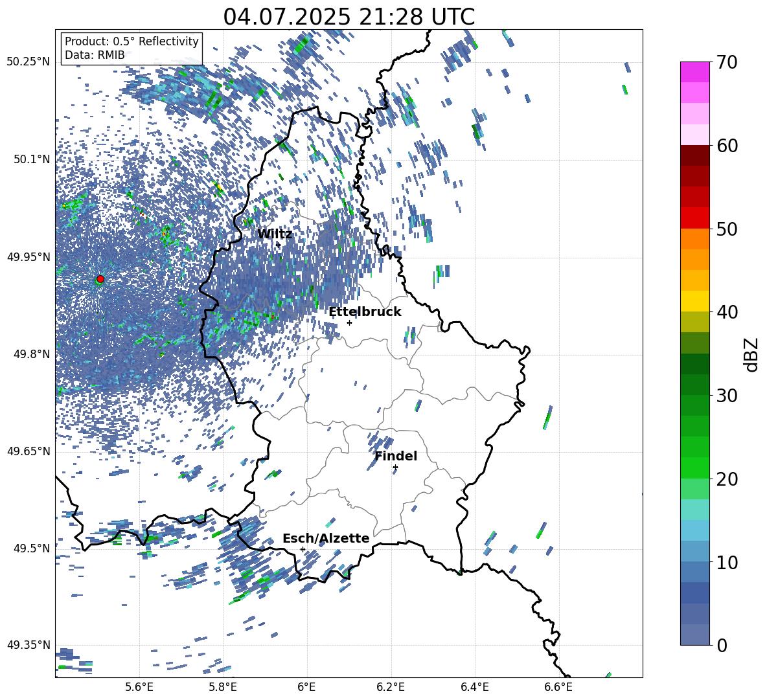Click the 6°E longitude label
Screen dimensions: 767x700
tap(306, 688)
